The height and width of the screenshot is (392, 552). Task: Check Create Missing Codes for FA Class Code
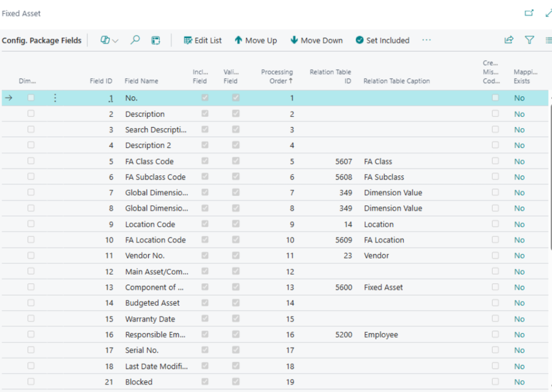495,161
